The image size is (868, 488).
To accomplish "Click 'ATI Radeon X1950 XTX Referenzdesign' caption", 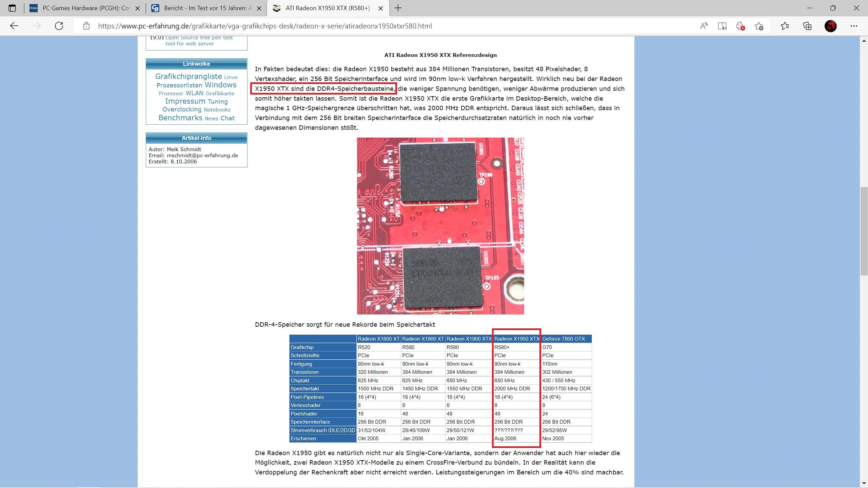I will click(x=440, y=55).
